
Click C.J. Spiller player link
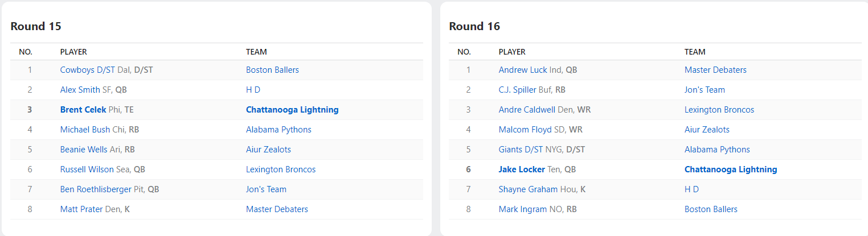(x=517, y=90)
